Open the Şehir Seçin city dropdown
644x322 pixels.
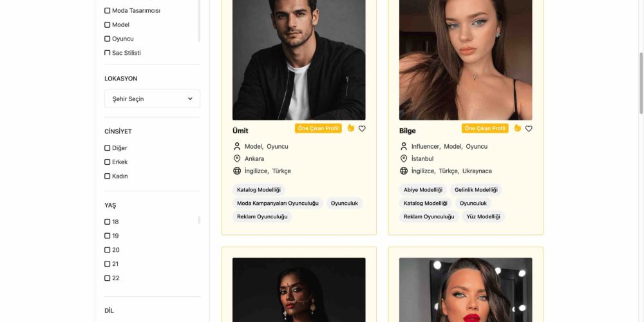152,99
